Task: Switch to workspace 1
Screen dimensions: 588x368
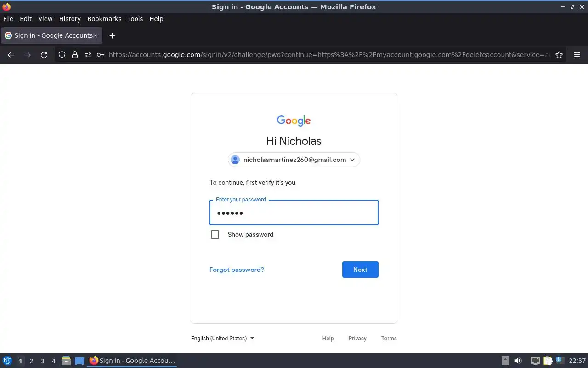Action: (20, 361)
